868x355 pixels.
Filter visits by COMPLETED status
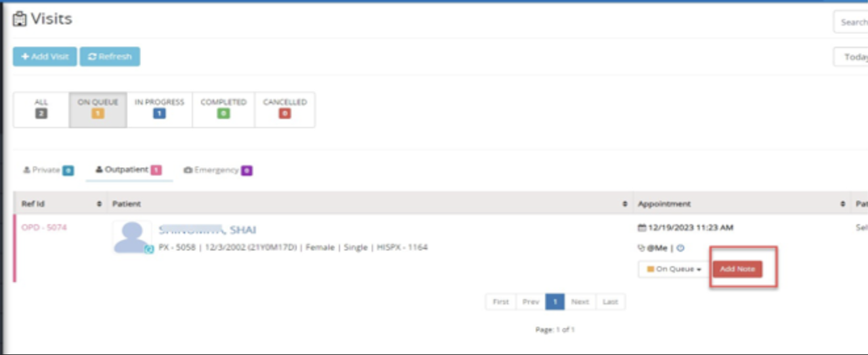(223, 109)
